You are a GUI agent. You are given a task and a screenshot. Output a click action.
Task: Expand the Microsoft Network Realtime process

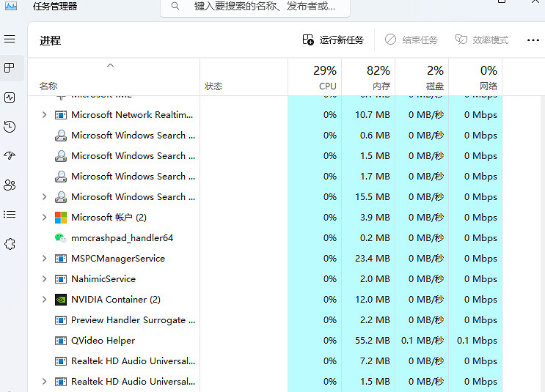click(x=44, y=115)
